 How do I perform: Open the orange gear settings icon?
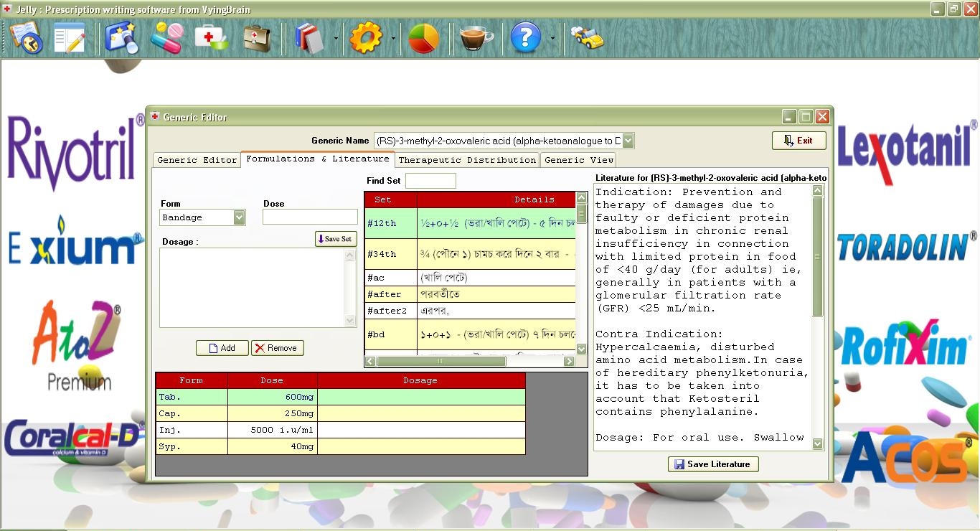365,37
